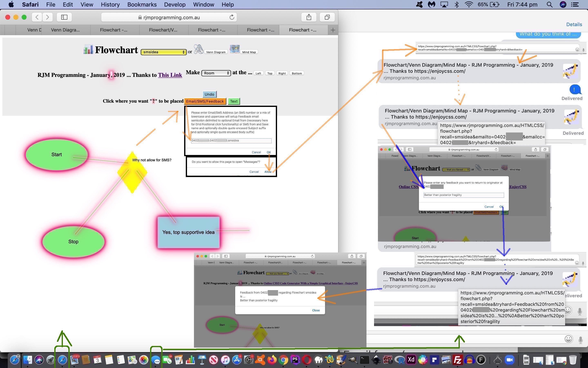Click the paperclip Venn Diagram icon
This screenshot has width=588, height=368.
[198, 49]
